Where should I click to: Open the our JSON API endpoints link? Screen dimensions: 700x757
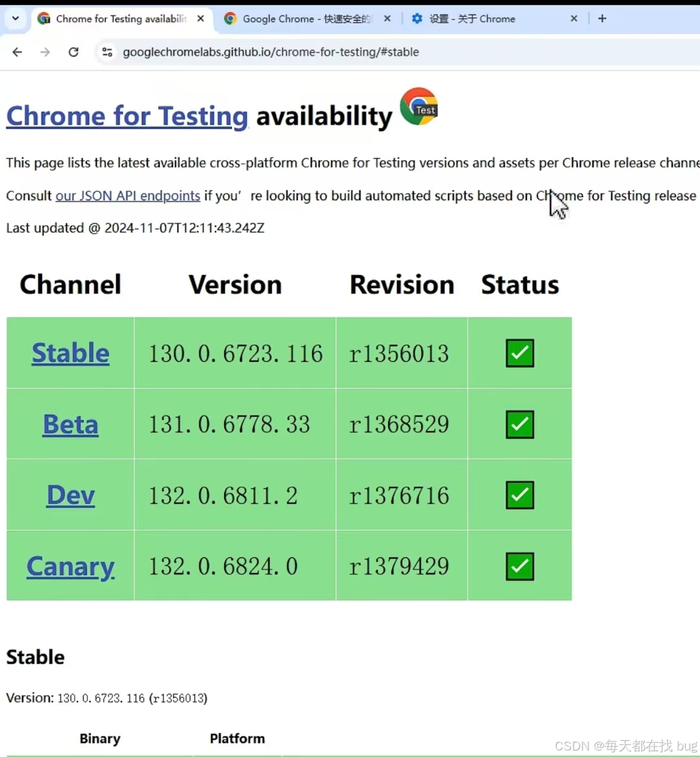[x=128, y=196]
